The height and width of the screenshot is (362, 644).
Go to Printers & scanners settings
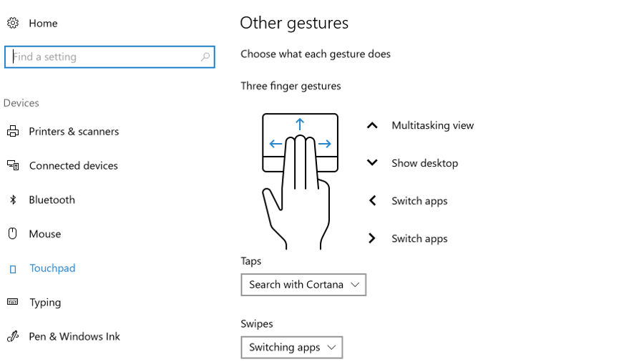(74, 132)
